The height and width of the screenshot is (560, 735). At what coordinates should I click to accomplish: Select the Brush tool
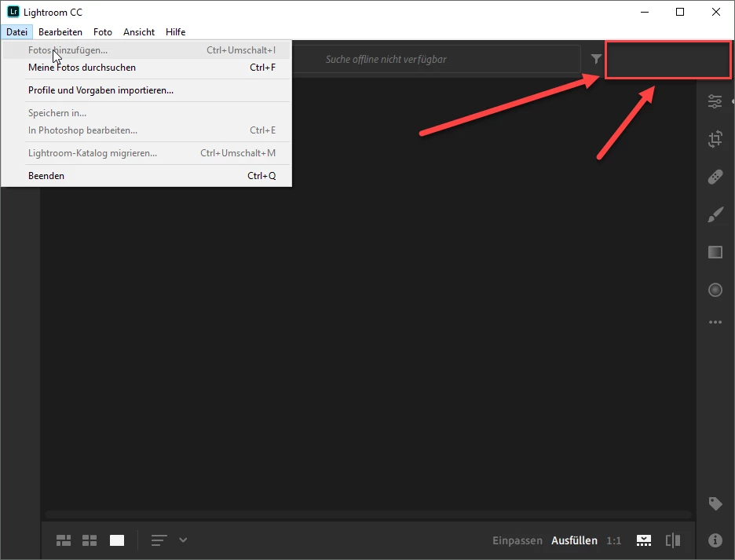tap(715, 214)
